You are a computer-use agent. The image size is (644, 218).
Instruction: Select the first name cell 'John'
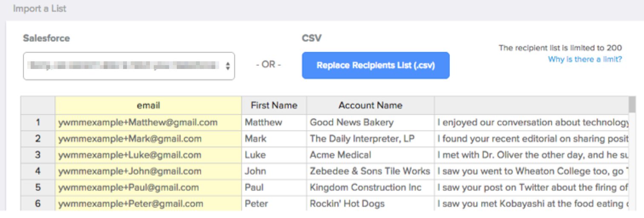(x=274, y=171)
